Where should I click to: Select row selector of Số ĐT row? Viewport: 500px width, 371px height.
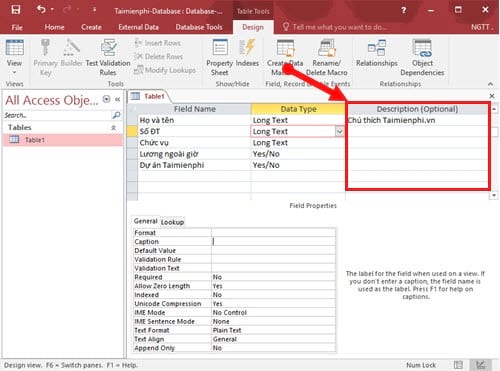(x=132, y=131)
